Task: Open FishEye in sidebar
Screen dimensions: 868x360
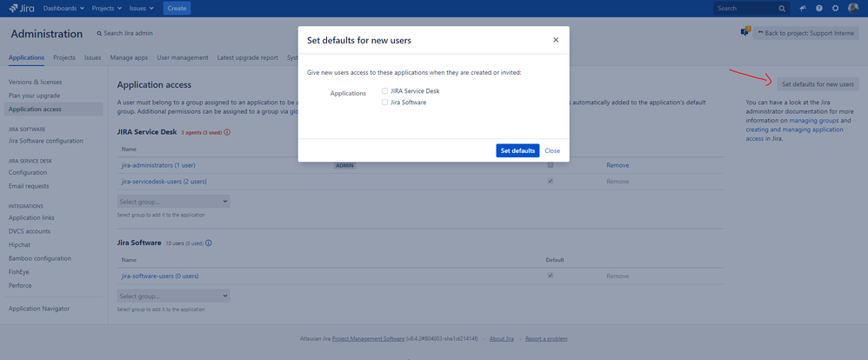Action: point(20,272)
